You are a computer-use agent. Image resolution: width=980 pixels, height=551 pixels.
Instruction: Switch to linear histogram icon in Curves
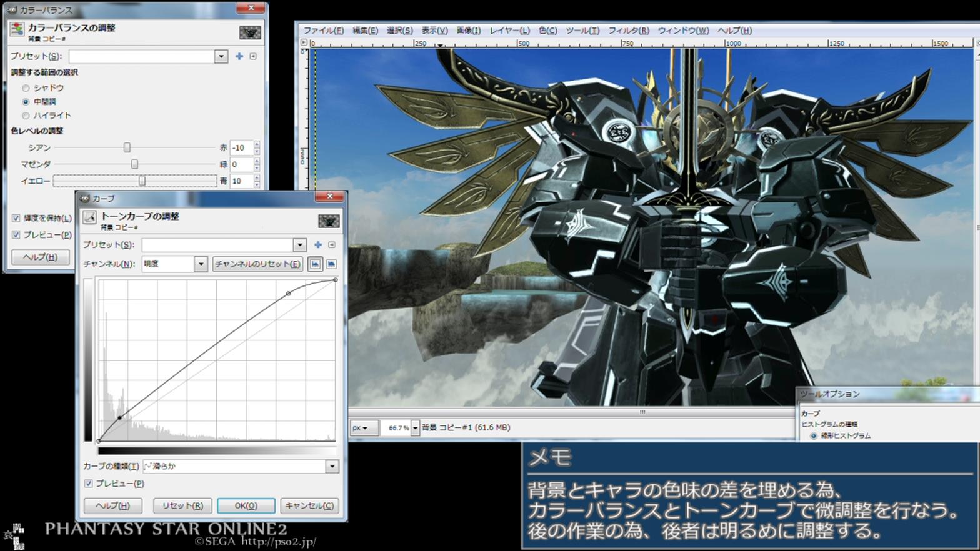315,264
